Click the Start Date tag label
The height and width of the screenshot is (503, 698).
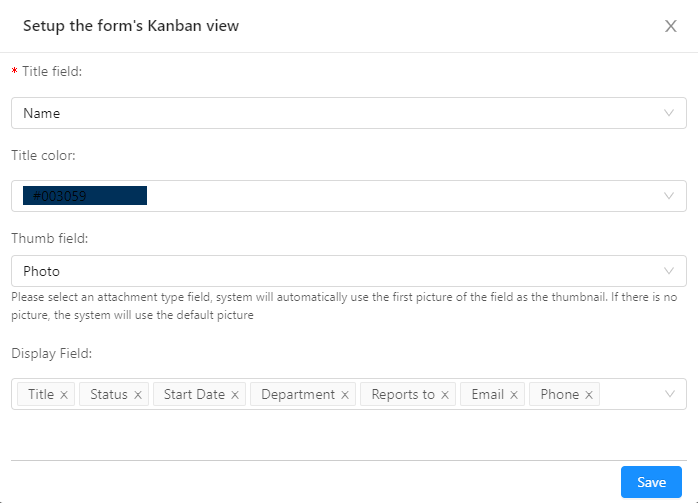pyautogui.click(x=194, y=394)
